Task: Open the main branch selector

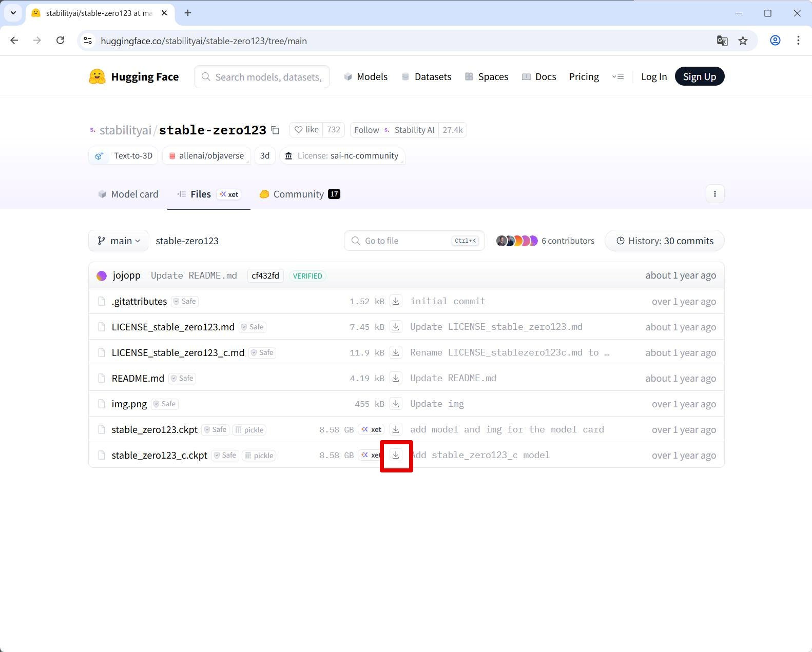Action: point(119,241)
